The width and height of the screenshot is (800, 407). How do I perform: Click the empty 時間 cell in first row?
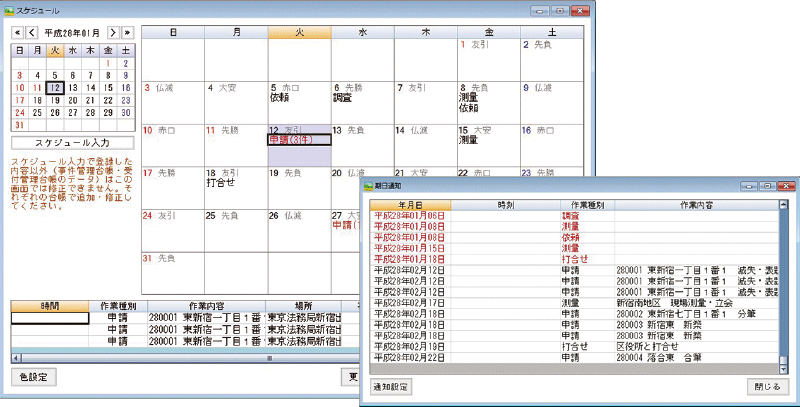click(48, 318)
